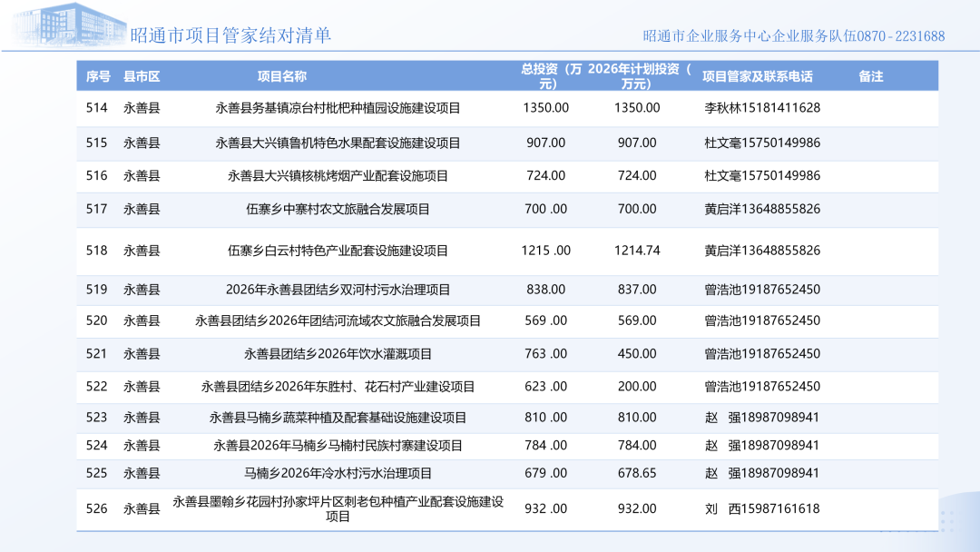Click total investment 784 .00 in row 524
The image size is (980, 552).
pos(545,445)
